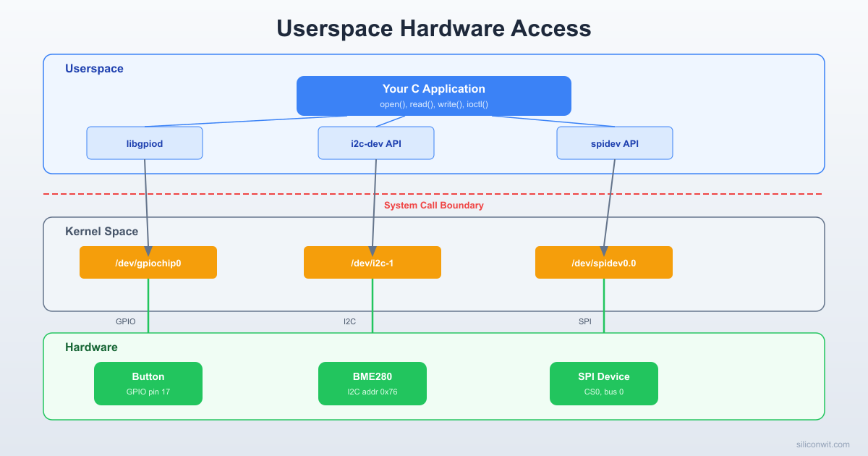Expand the Userspace section
The image size is (868, 456).
(x=94, y=68)
